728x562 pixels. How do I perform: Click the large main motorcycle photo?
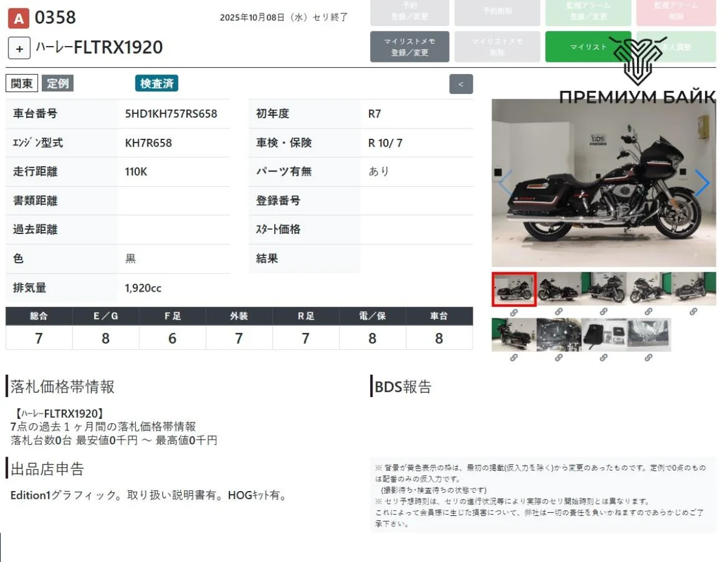(603, 183)
